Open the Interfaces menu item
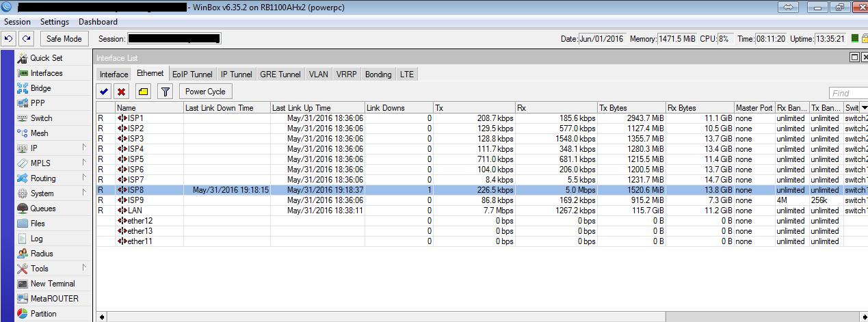868x322 pixels. (46, 73)
